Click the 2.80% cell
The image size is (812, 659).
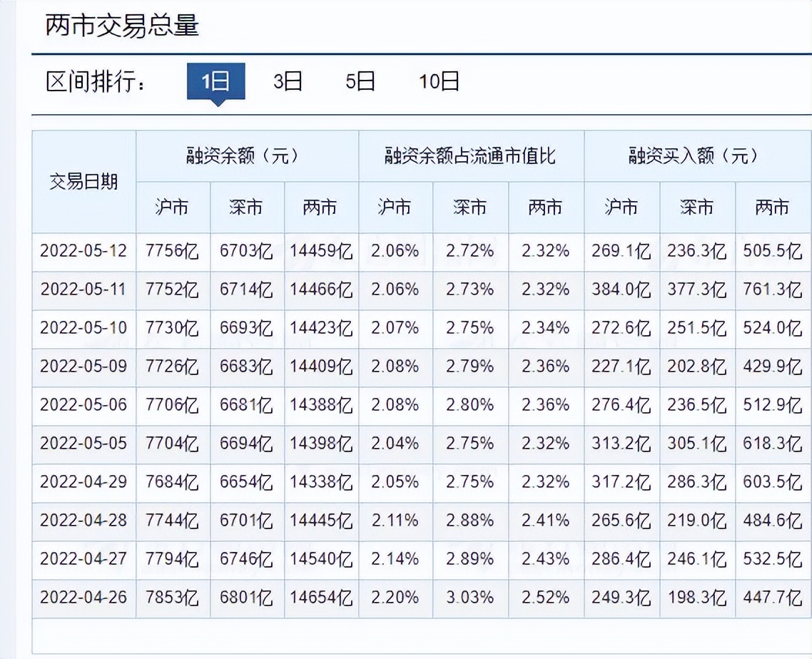(470, 405)
